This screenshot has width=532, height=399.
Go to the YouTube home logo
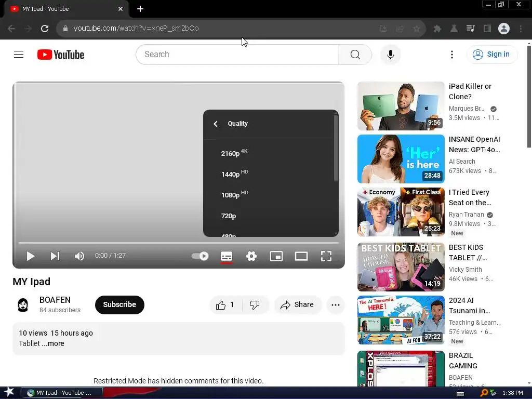tap(61, 55)
